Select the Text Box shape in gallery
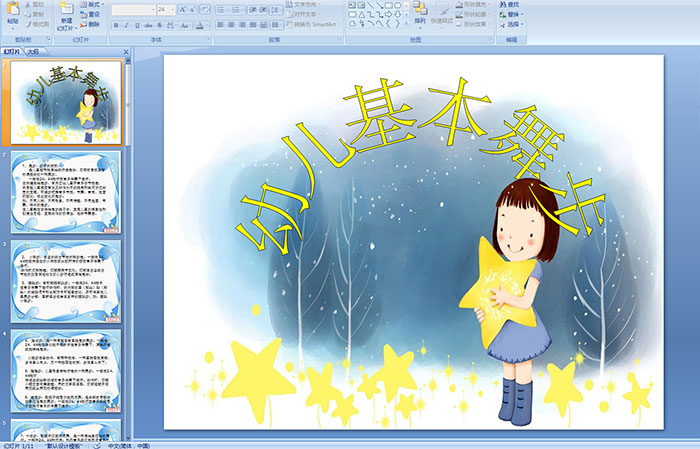This screenshot has height=449, width=700. pos(352,5)
